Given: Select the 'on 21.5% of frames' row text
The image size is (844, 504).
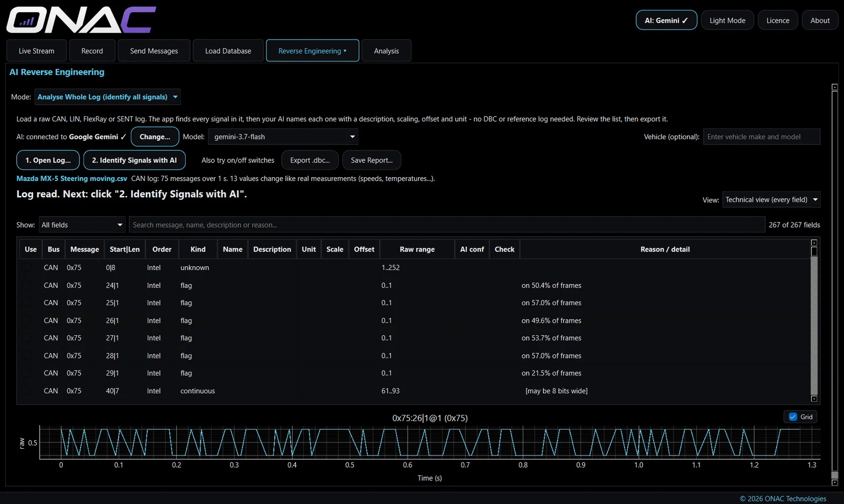Looking at the screenshot, I should click(551, 373).
